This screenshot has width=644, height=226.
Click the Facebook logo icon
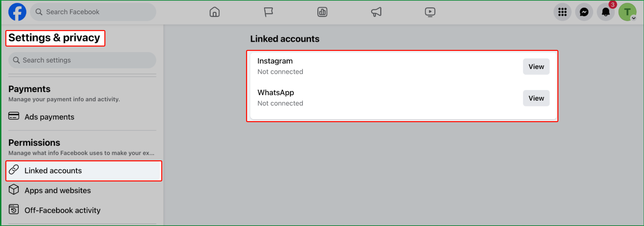(x=17, y=12)
